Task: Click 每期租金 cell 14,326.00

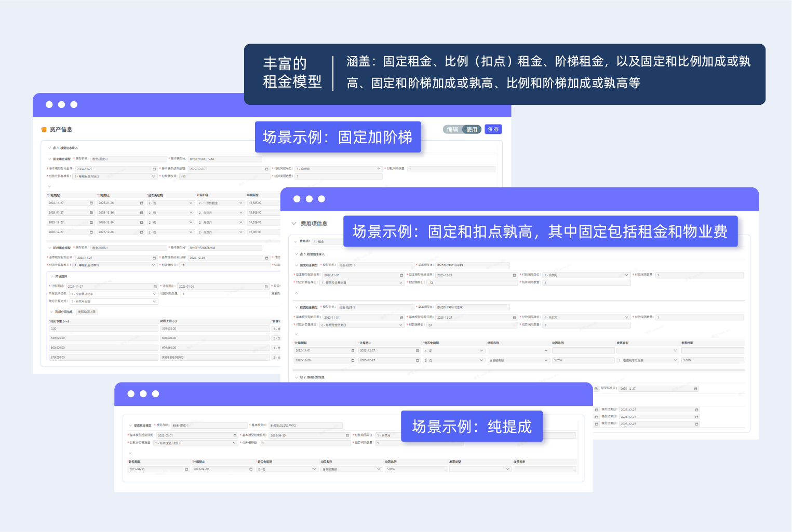Action: (x=264, y=223)
